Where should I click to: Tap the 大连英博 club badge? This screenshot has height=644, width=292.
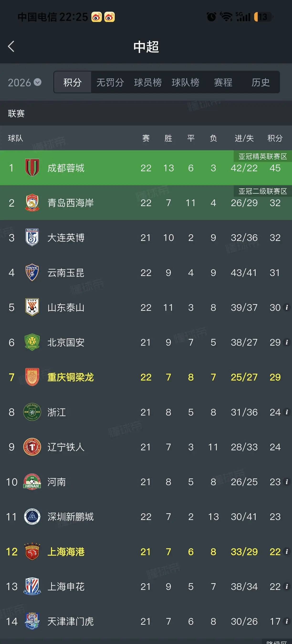pyautogui.click(x=32, y=238)
